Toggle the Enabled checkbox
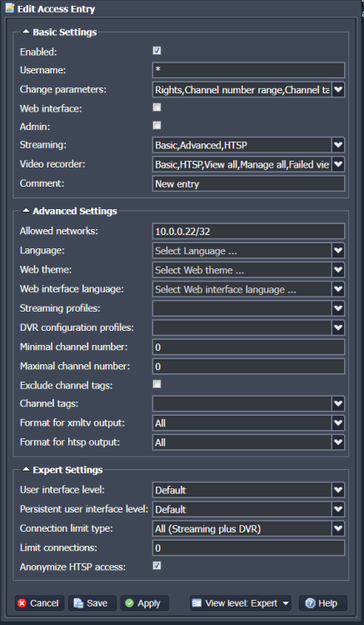This screenshot has width=364, height=625. [x=157, y=51]
